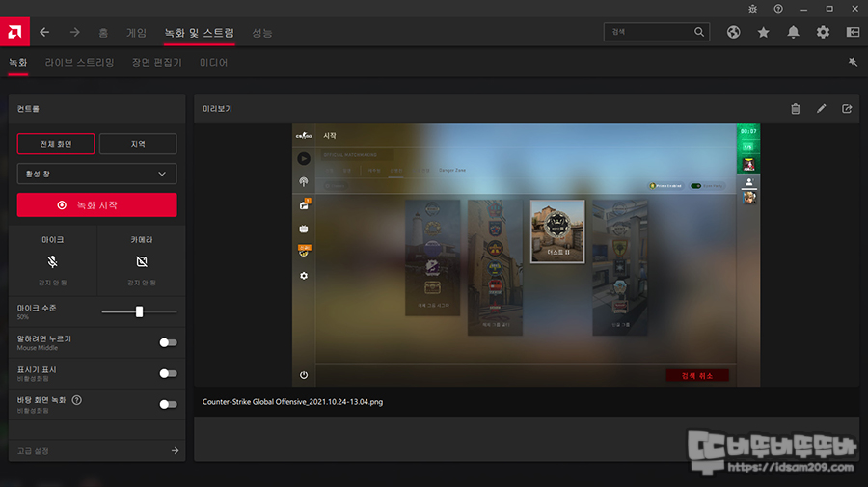Click the CS:GO inventory icon in preview
The image size is (868, 487).
coord(304,204)
